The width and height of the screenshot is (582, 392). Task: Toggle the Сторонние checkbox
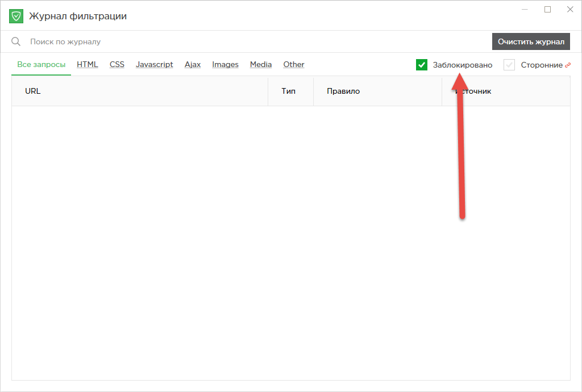[509, 65]
